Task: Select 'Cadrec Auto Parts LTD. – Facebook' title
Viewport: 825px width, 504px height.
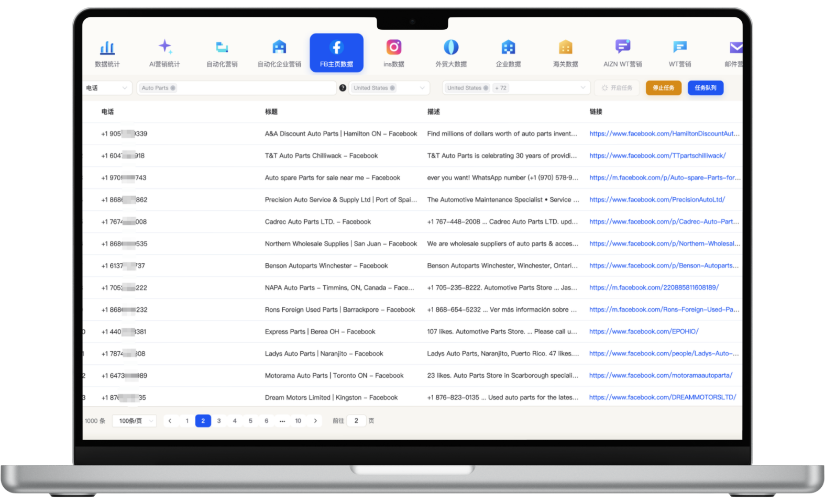Action: pyautogui.click(x=318, y=222)
